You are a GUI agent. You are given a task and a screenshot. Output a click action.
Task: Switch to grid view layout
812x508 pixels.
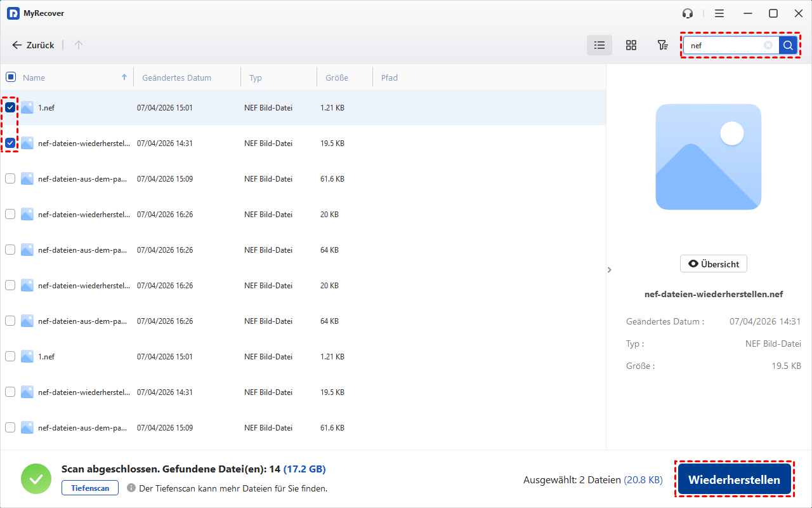(x=631, y=45)
